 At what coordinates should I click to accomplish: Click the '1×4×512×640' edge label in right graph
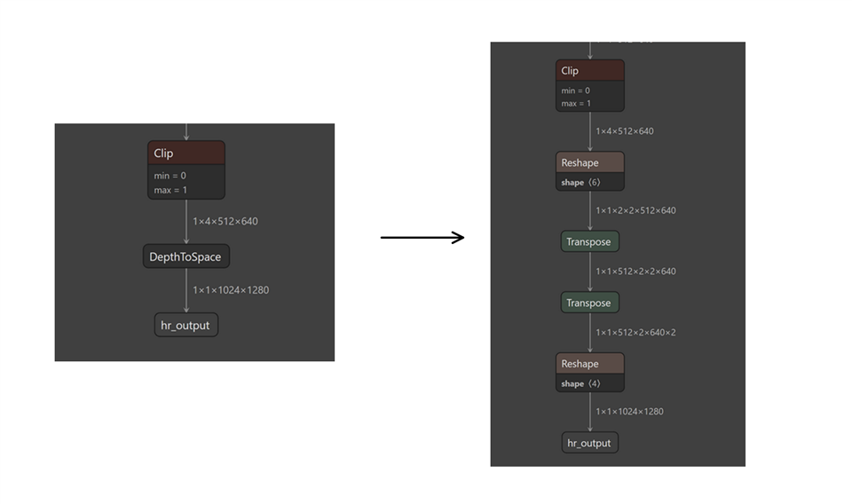pyautogui.click(x=625, y=131)
